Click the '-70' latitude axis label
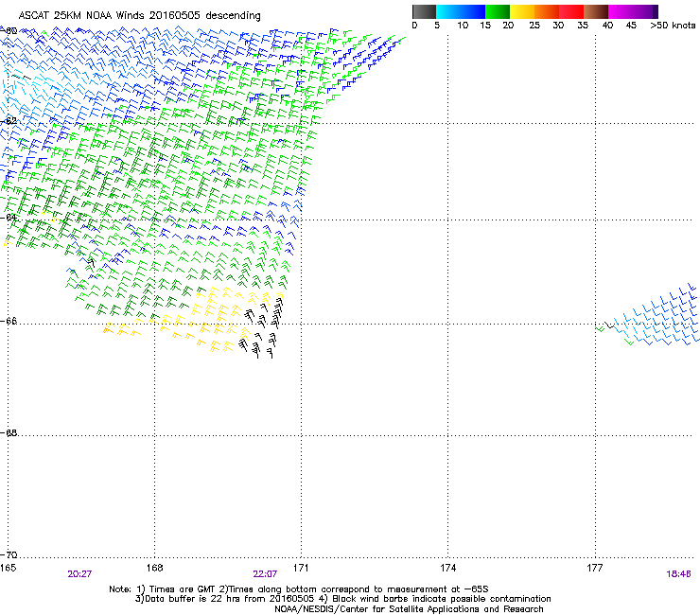 click(9, 555)
